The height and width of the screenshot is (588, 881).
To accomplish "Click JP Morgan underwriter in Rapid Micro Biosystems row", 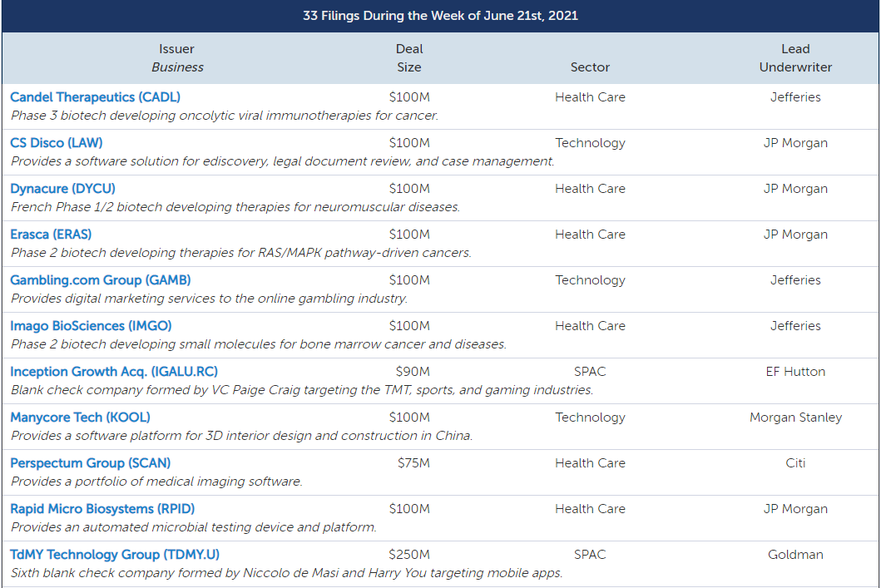I will point(795,509).
